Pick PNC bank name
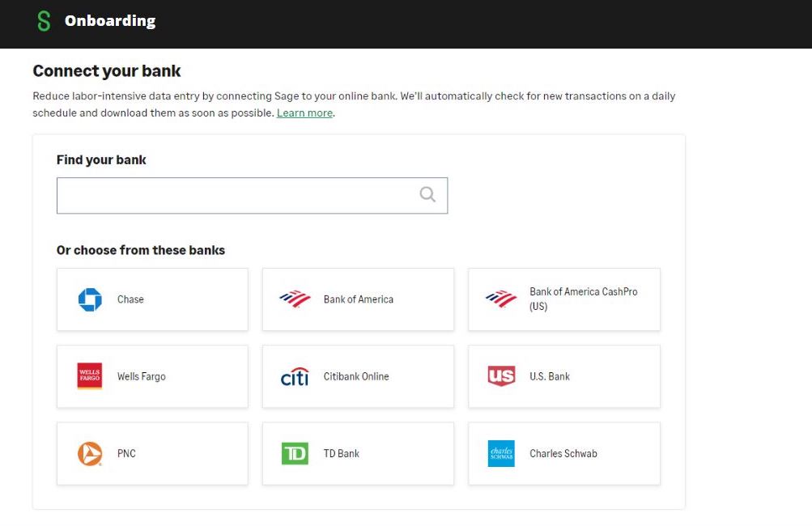This screenshot has height=526, width=812. pos(126,453)
